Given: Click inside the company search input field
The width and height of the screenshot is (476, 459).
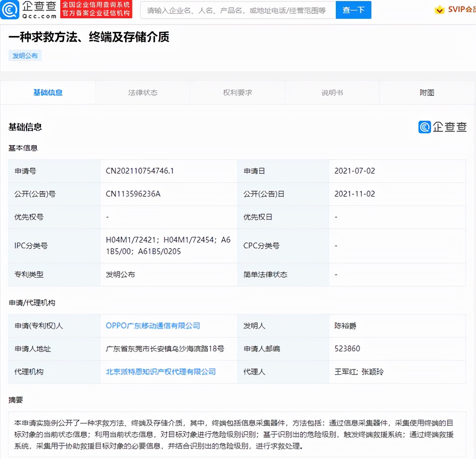Looking at the screenshot, I should [237, 10].
